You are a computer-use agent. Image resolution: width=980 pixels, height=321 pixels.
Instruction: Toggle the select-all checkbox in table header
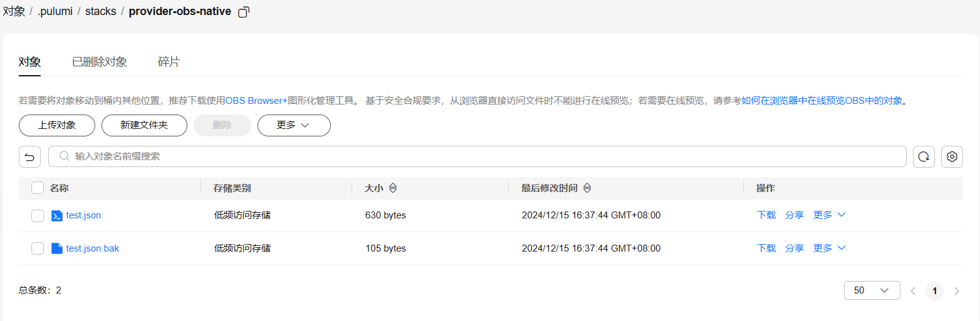[x=38, y=188]
